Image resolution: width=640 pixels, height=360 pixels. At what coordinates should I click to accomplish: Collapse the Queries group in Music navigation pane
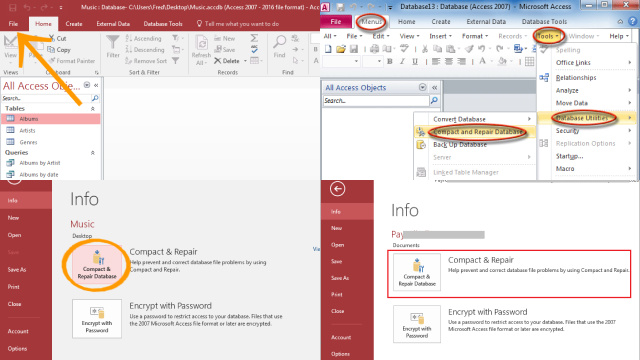(93, 153)
